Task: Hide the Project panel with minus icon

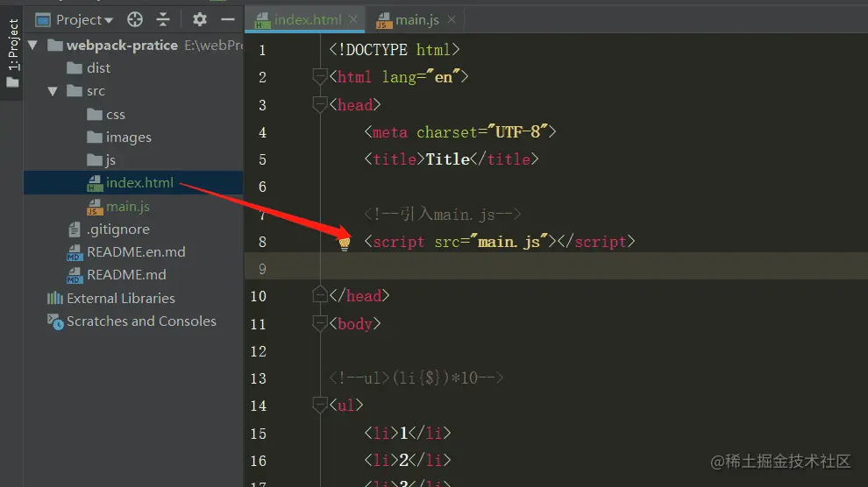Action: (227, 20)
